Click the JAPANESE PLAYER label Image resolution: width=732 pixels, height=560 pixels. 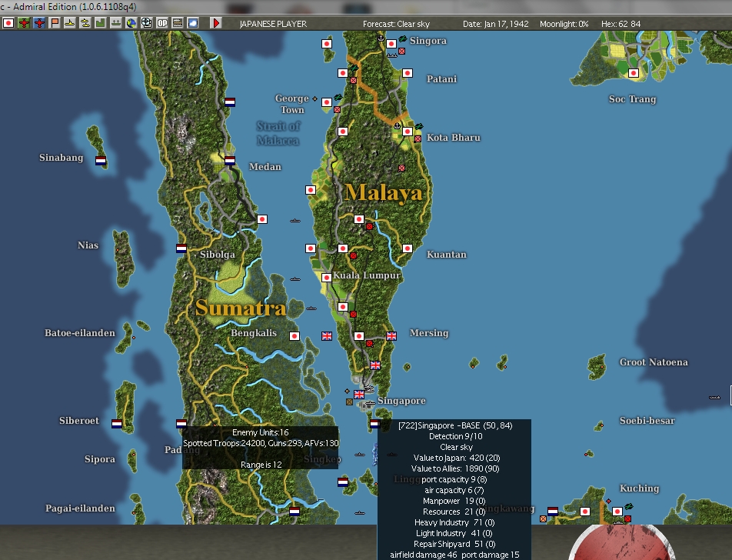click(273, 24)
